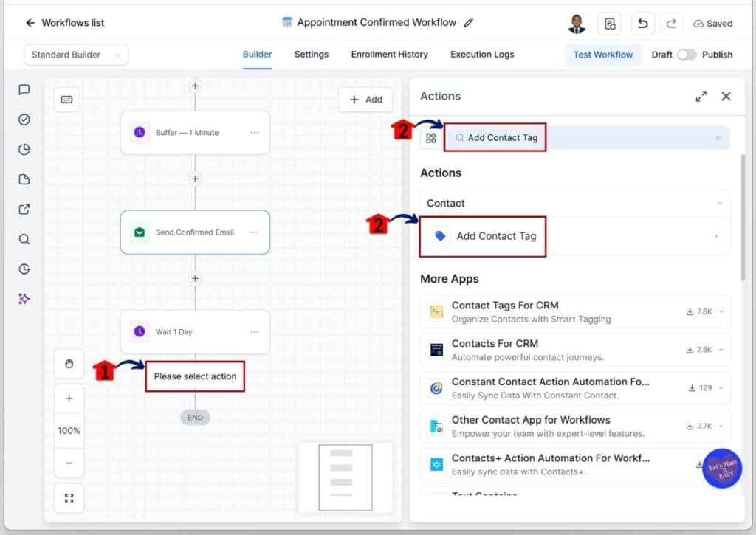Edit the workflow name pencil icon
This screenshot has height=535, width=756.
(x=468, y=23)
